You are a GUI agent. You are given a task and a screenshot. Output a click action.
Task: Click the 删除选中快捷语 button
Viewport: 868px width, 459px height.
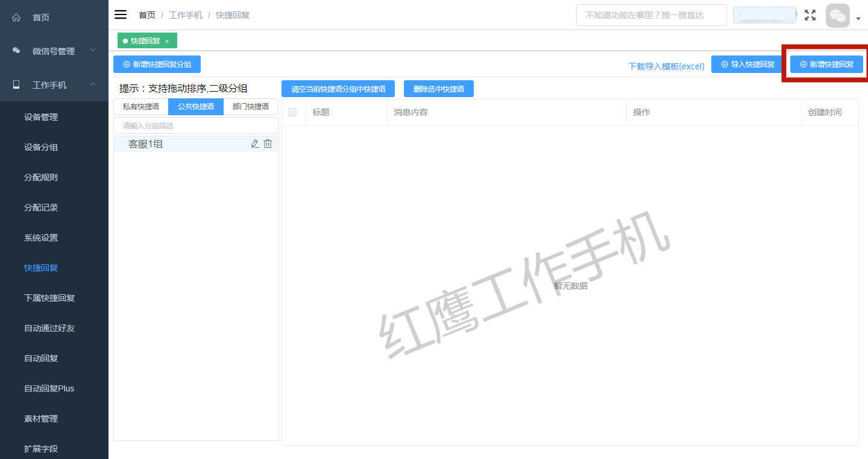pos(439,89)
